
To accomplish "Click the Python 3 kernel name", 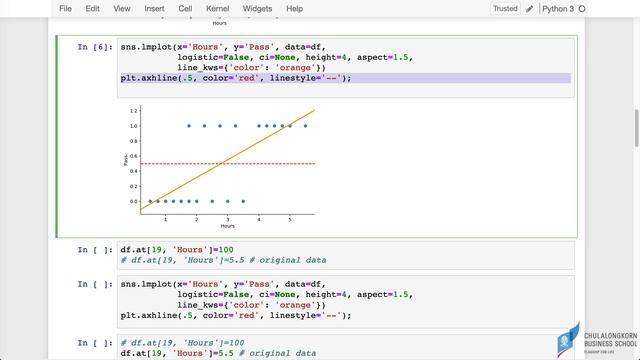I will point(558,9).
